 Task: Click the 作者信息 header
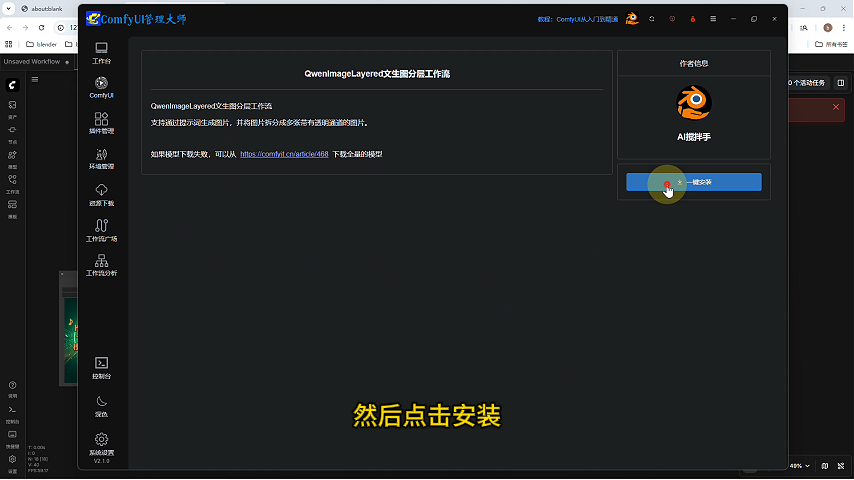click(693, 64)
